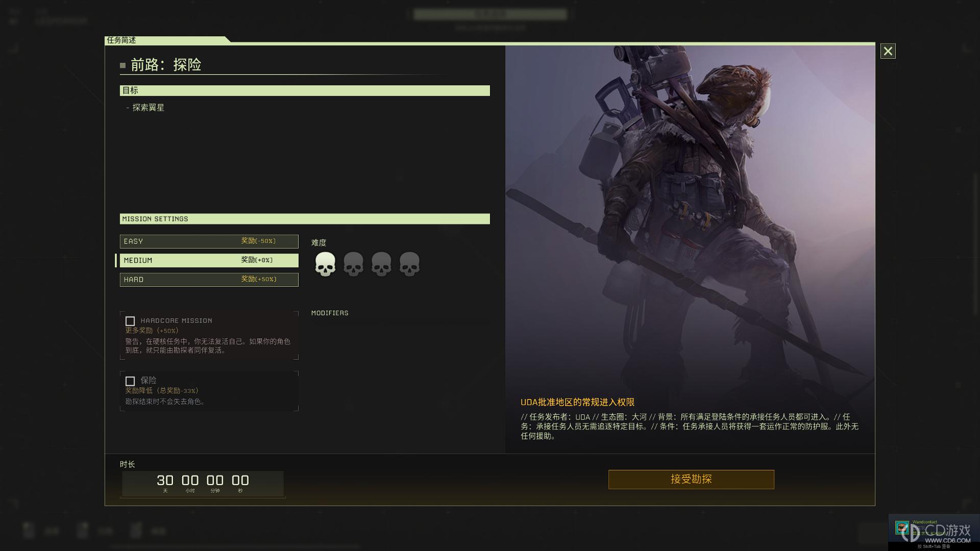This screenshot has height=551, width=980.
Task: Enable the HARDCORE MISSION checkbox
Action: 130,321
